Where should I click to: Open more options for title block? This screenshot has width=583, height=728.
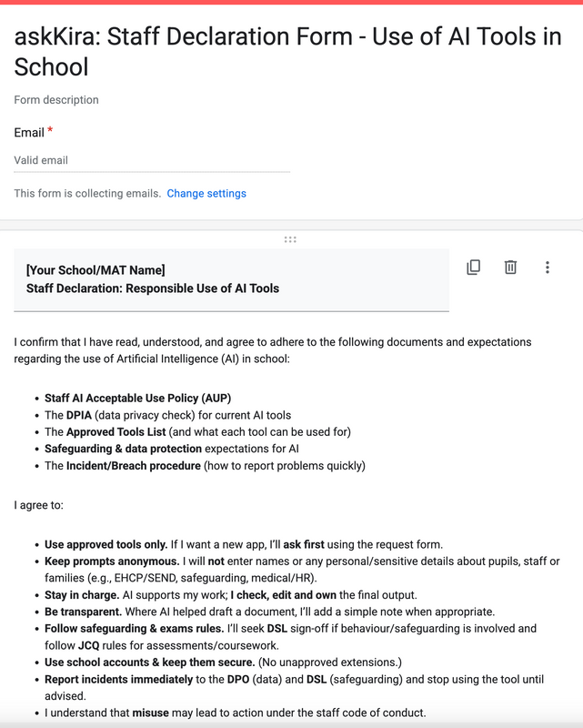point(547,268)
